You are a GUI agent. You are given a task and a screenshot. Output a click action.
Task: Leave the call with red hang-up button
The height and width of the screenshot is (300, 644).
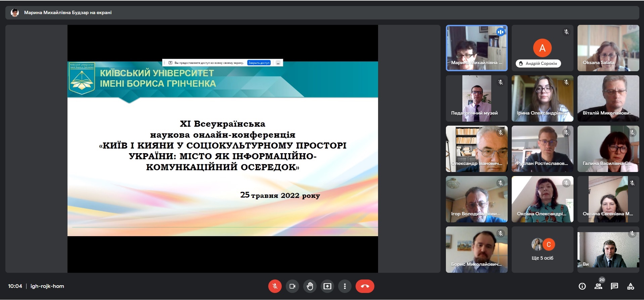tap(365, 286)
